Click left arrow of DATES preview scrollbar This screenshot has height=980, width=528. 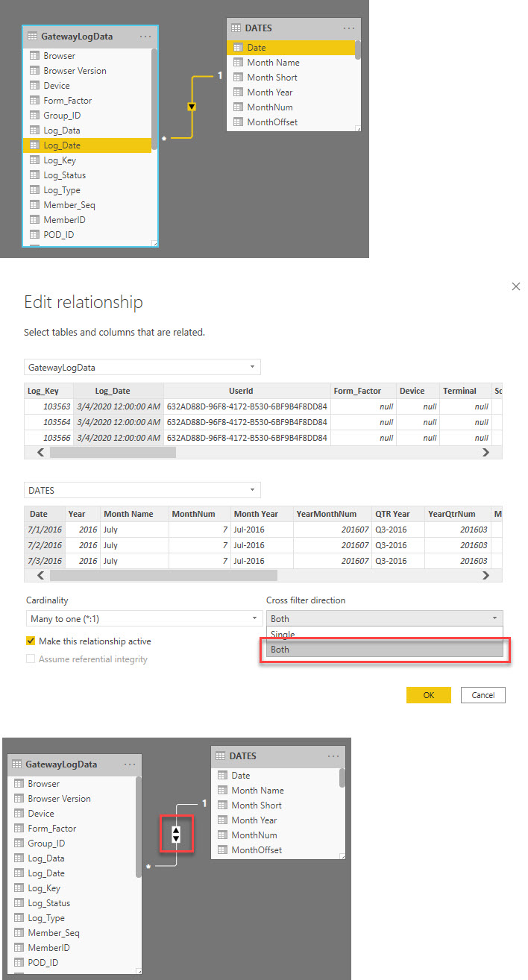coord(41,576)
